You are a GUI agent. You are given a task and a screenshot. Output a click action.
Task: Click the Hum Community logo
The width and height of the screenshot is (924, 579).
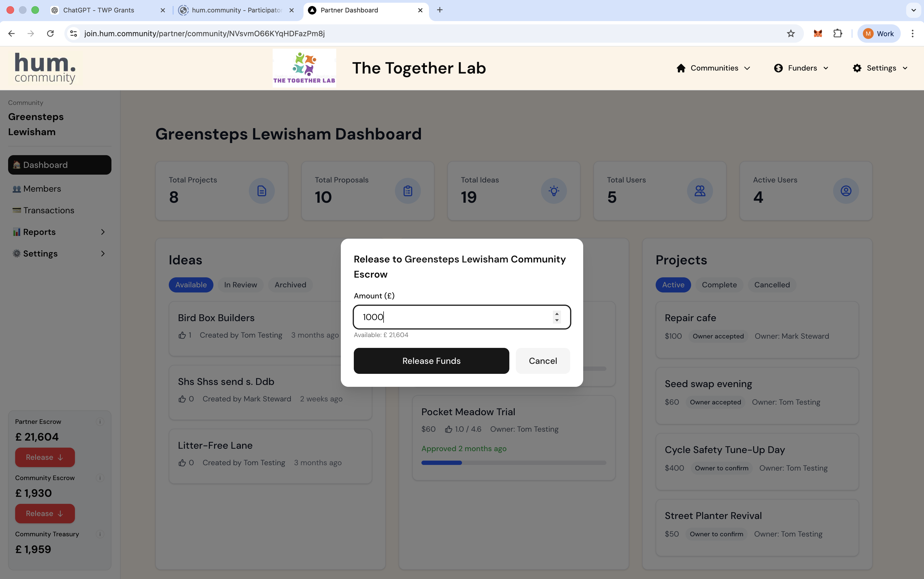point(44,68)
